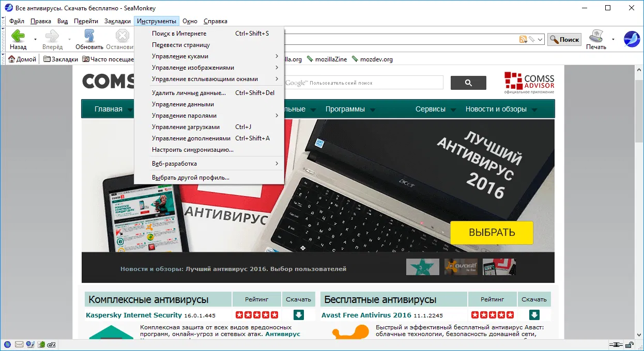Image resolution: width=644 pixels, height=351 pixels.
Task: Open the mozdev.org bookmark link
Action: (x=372, y=59)
